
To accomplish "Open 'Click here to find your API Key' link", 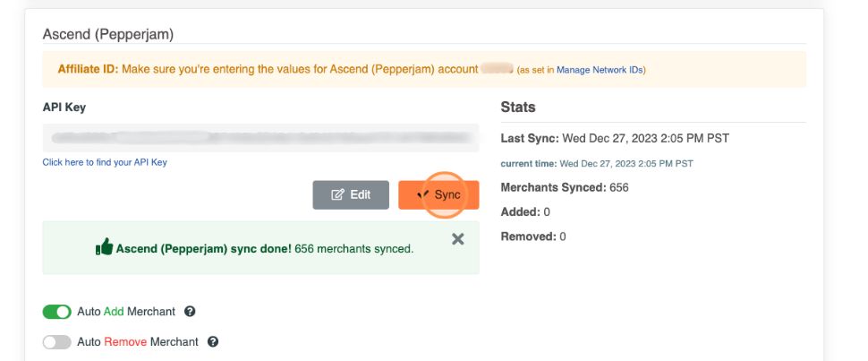I will pos(105,162).
